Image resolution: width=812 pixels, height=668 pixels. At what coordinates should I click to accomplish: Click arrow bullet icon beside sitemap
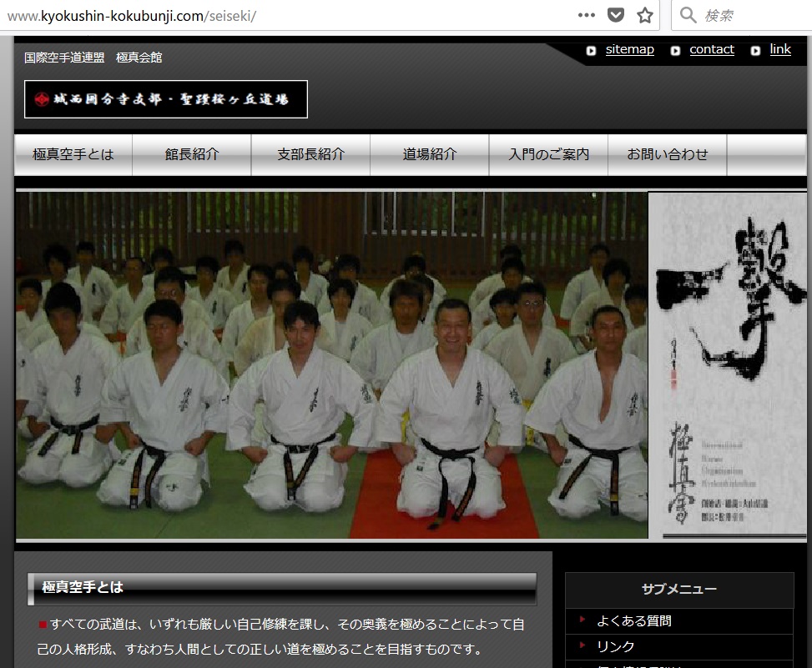591,51
